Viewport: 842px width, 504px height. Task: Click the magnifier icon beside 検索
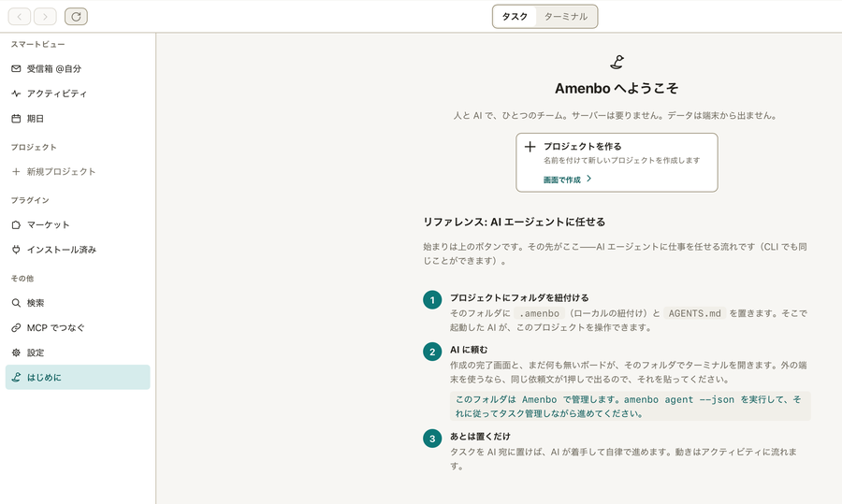click(x=16, y=303)
